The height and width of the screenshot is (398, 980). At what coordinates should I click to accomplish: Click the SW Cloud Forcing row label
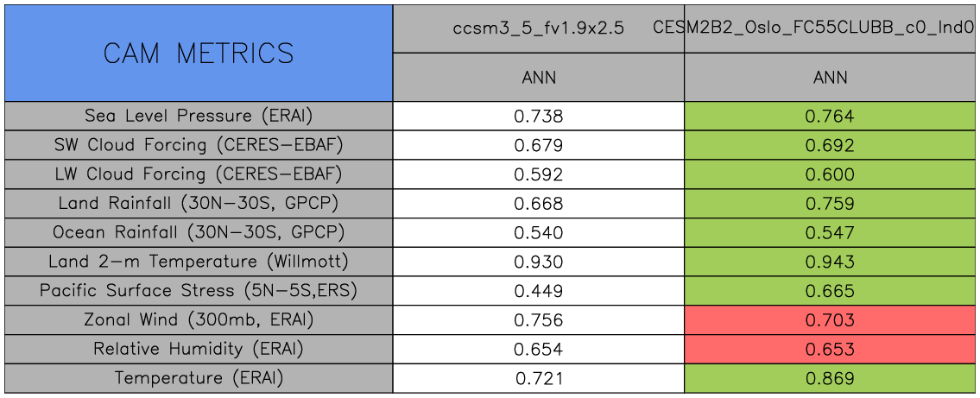199,145
